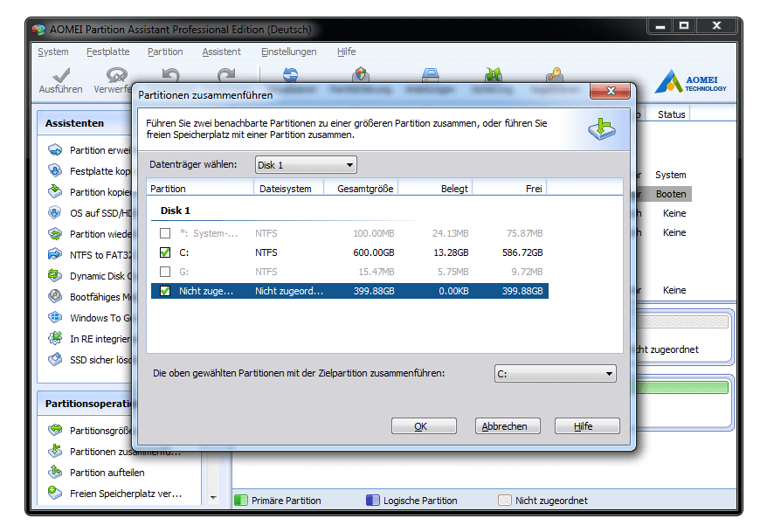This screenshot has width=767, height=532.
Task: Click the 100.00MB size cell
Action: pyautogui.click(x=374, y=233)
